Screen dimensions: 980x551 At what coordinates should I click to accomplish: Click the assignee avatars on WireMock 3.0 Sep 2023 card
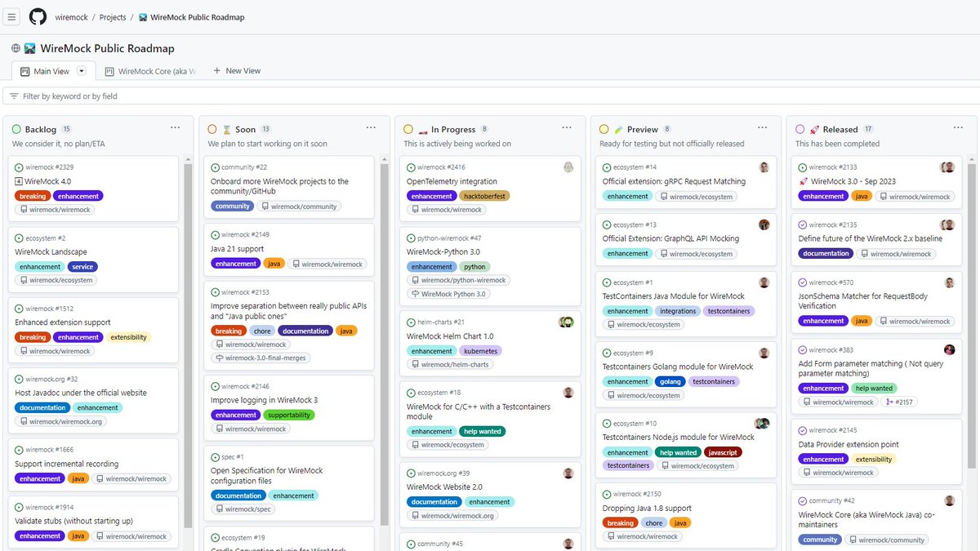pos(948,167)
